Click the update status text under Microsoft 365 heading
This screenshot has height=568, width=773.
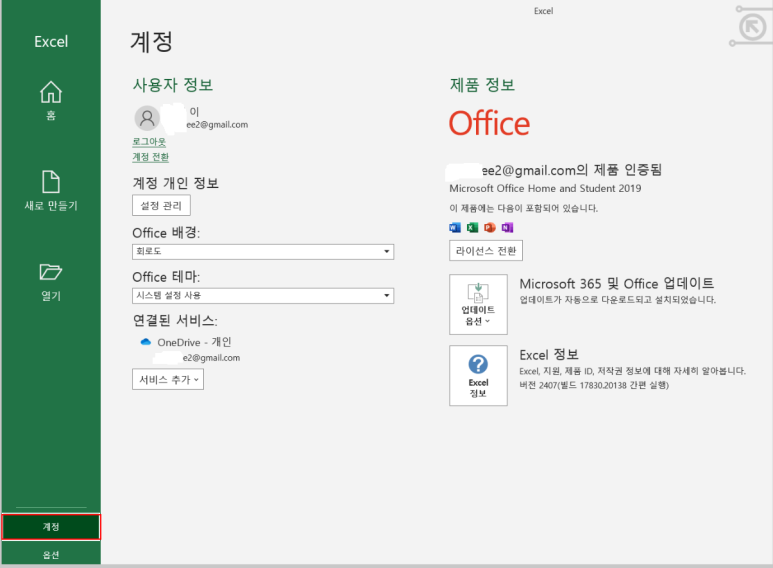click(x=618, y=300)
